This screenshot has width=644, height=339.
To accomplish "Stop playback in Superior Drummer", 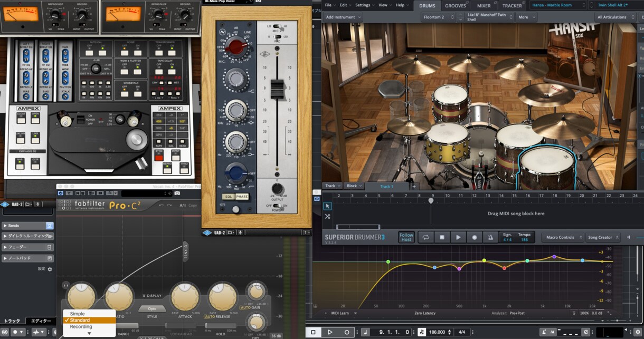I will coord(442,237).
